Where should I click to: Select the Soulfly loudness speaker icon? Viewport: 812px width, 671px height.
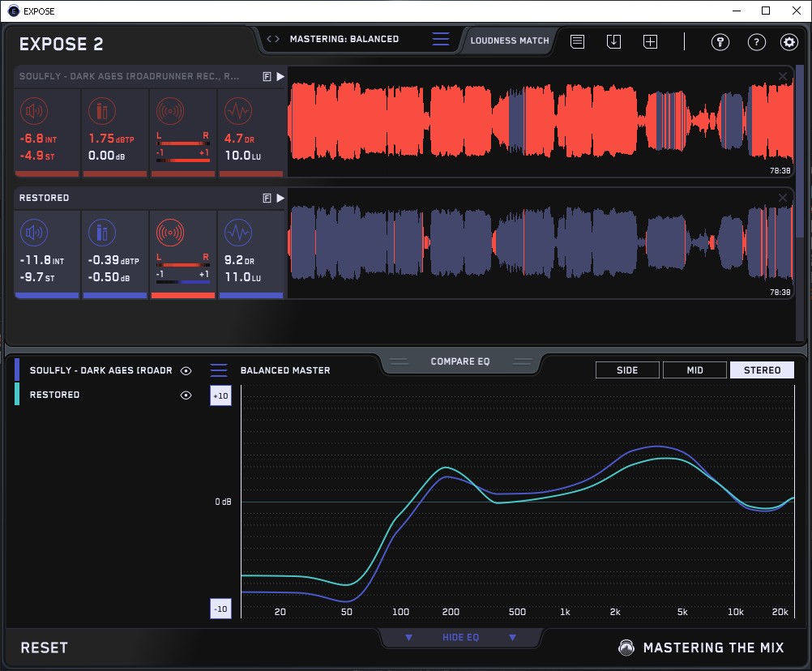(x=34, y=111)
